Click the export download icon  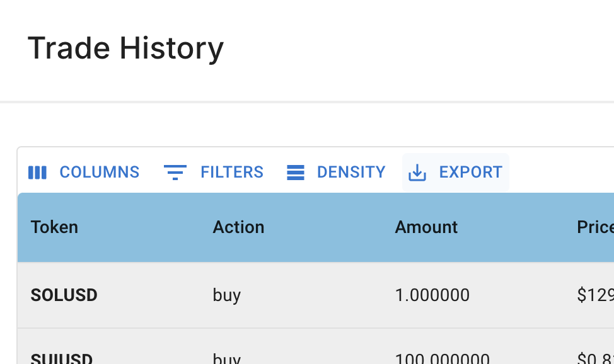[417, 173]
